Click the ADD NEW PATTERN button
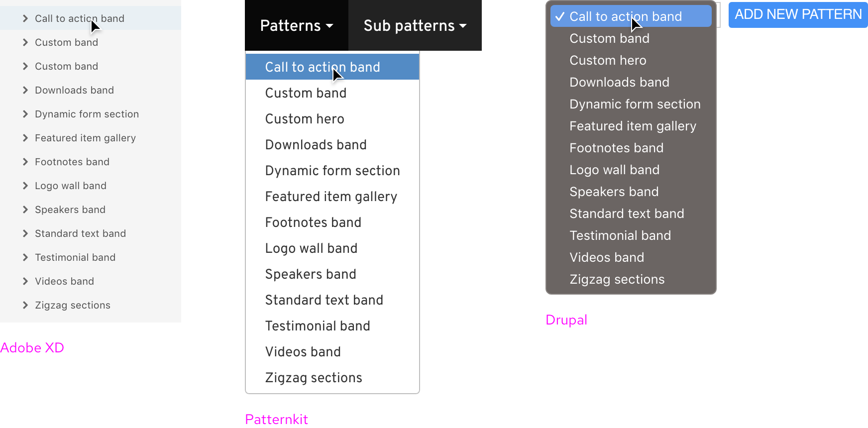 [x=798, y=14]
